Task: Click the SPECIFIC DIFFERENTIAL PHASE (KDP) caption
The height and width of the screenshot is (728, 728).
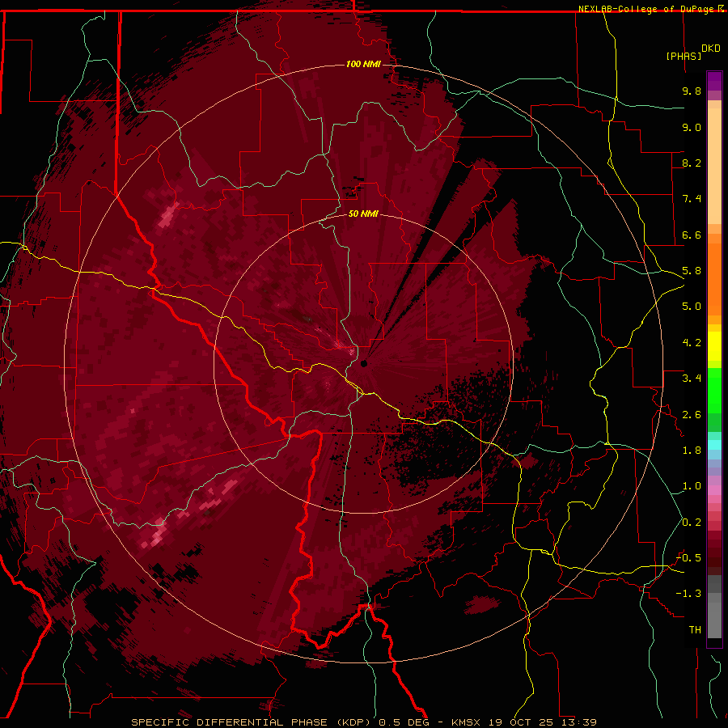Action: coord(250,722)
